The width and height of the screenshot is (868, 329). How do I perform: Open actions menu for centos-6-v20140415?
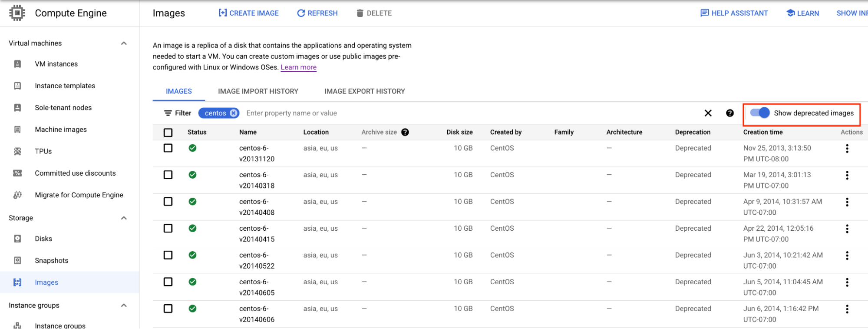click(847, 229)
